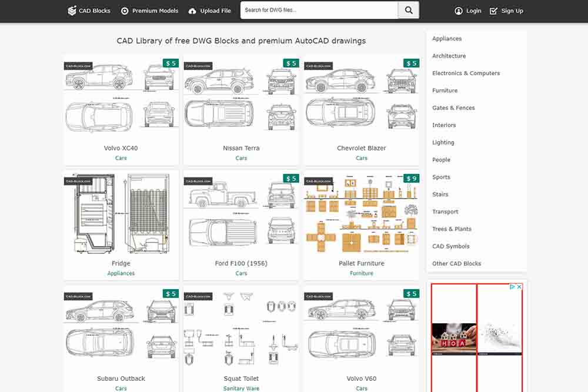
Task: Click the AdChoices triangle icon
Action: point(512,287)
